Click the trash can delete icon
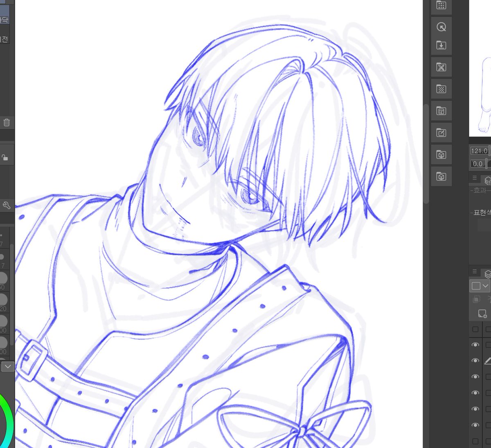This screenshot has width=491, height=448. coord(7,122)
